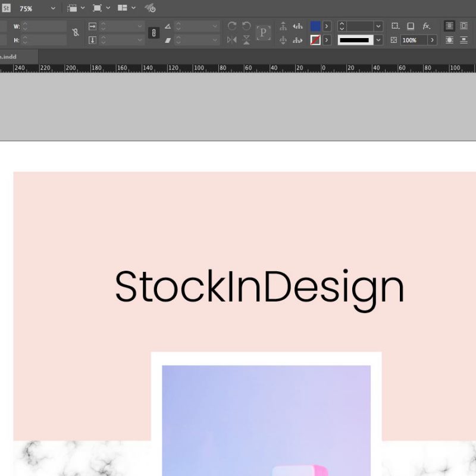This screenshot has height=476, width=476.
Task: Click the horizontal ruler
Action: (238, 68)
